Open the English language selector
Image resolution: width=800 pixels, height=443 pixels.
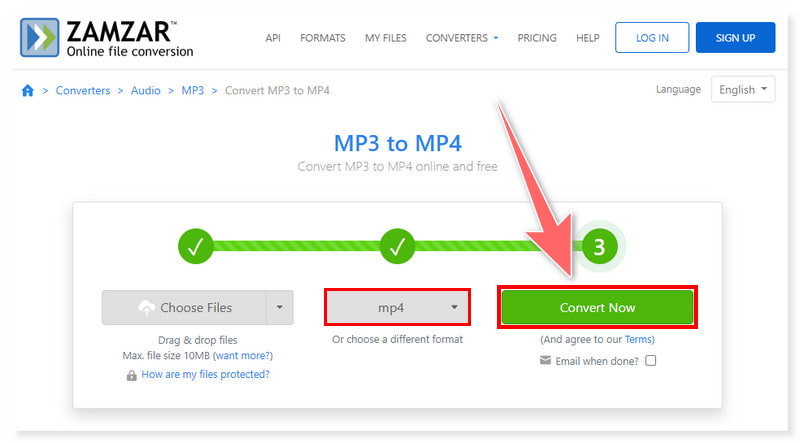(x=743, y=90)
